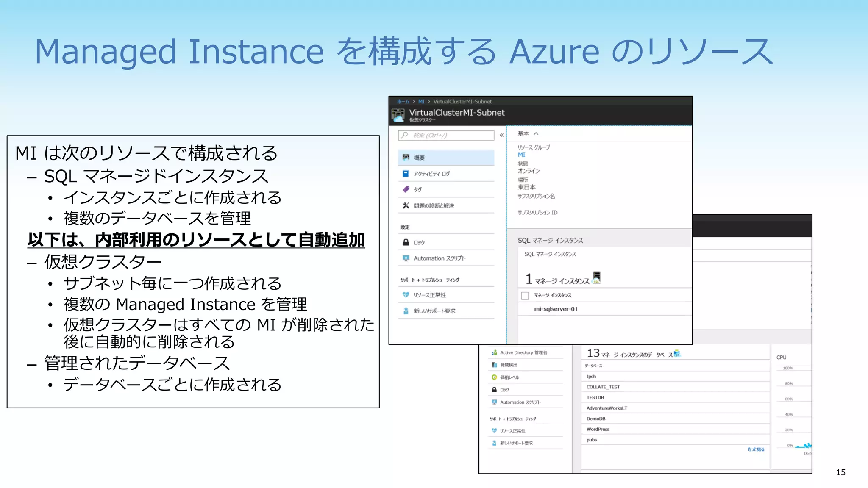Select the tpch database row
868x488 pixels.
pyautogui.click(x=675, y=376)
